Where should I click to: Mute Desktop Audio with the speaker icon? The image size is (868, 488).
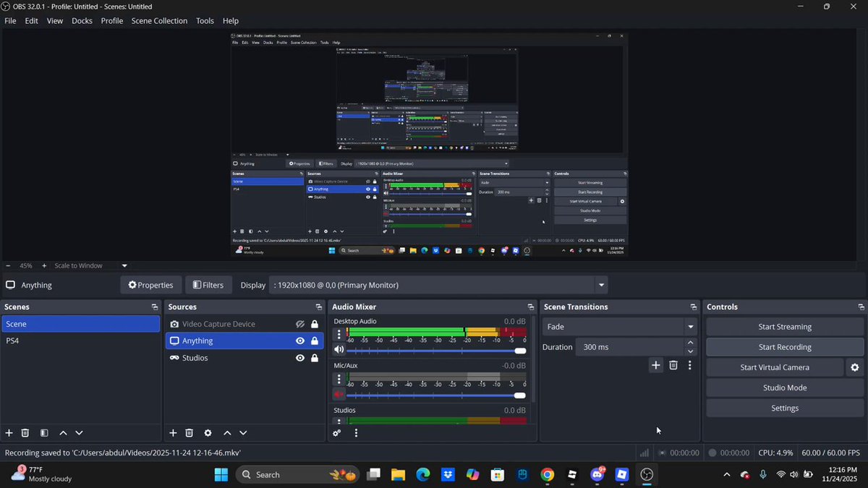pyautogui.click(x=339, y=350)
